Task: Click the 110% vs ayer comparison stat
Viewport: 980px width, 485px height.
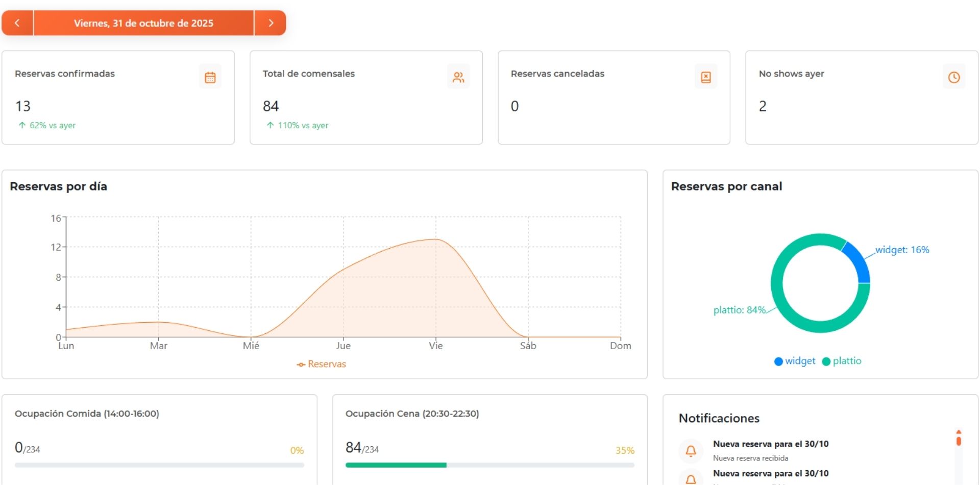Action: point(298,125)
